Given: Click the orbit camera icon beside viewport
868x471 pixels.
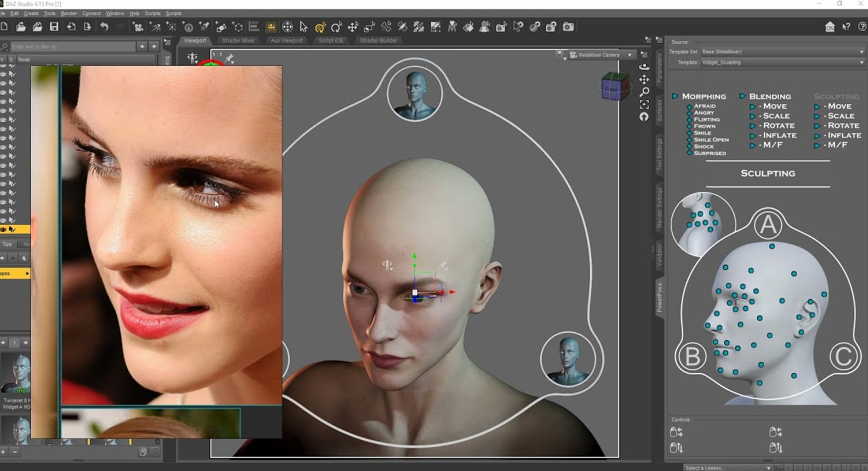Looking at the screenshot, I should 644,67.
